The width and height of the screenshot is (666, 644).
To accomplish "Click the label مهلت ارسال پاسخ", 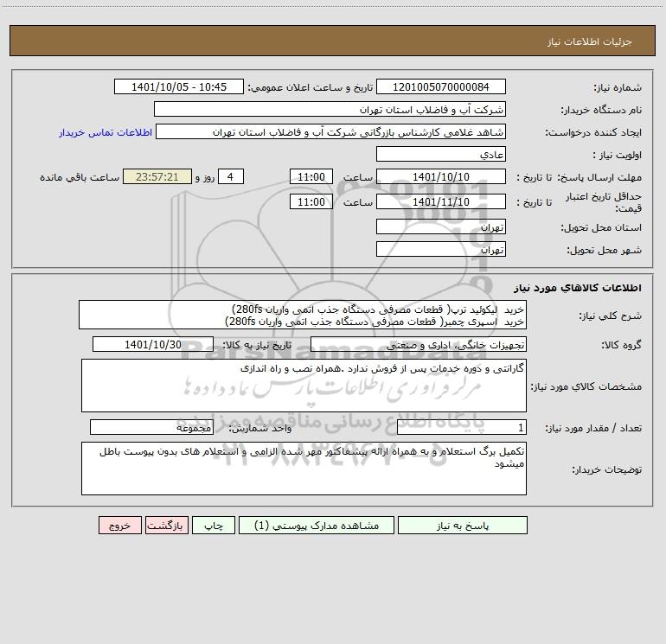I will pyautogui.click(x=599, y=177).
